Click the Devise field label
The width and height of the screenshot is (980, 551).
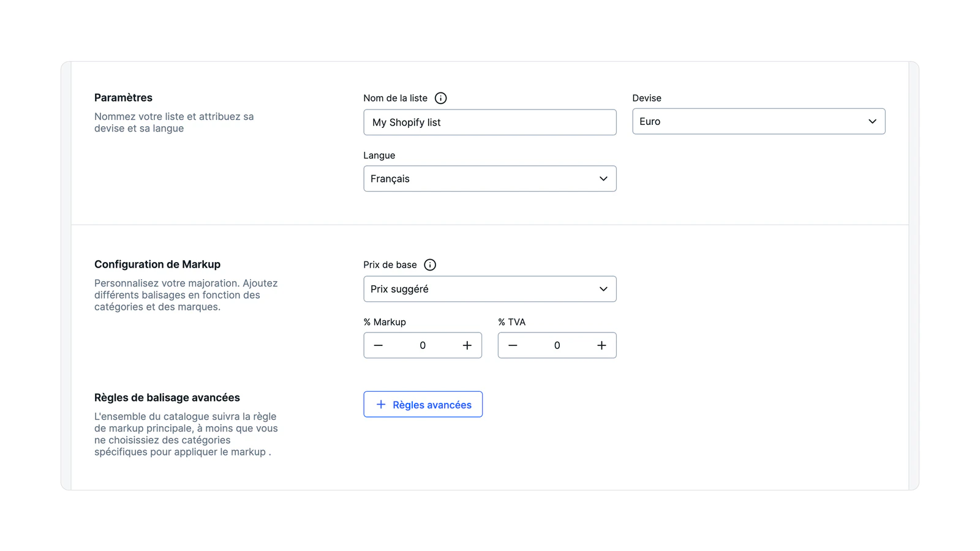pyautogui.click(x=647, y=98)
